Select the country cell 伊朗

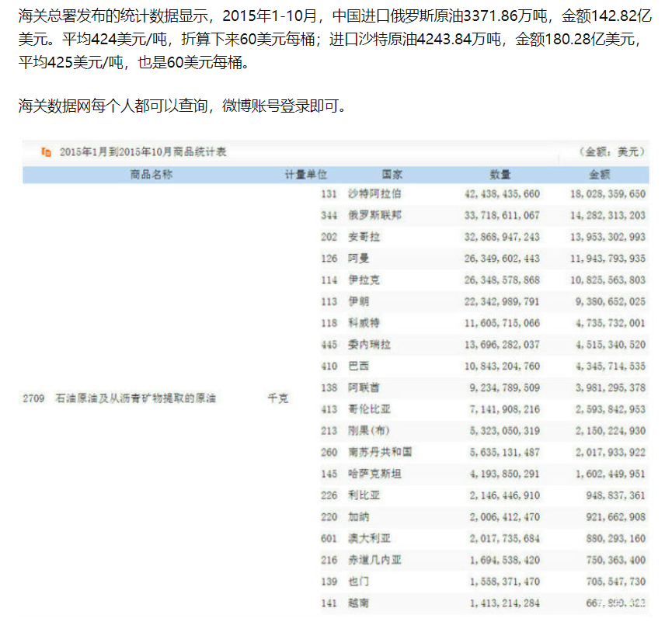[x=359, y=301]
